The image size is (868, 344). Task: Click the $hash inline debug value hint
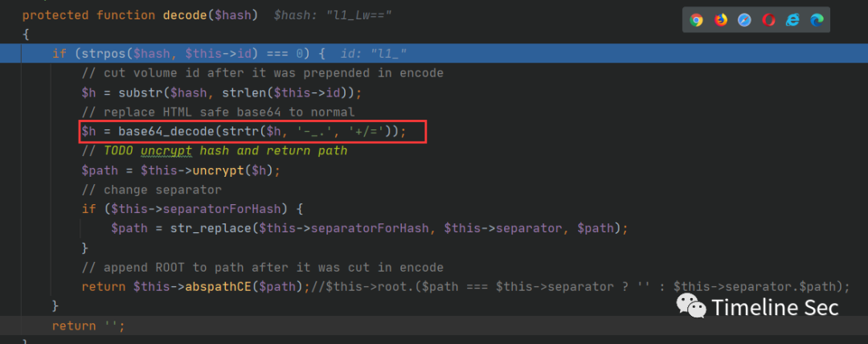click(x=333, y=15)
